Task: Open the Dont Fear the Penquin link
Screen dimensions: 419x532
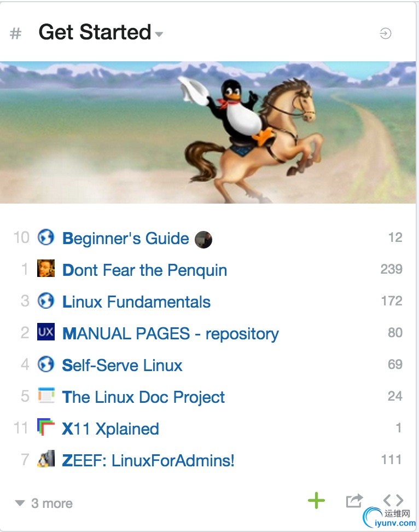Action: coord(144,270)
